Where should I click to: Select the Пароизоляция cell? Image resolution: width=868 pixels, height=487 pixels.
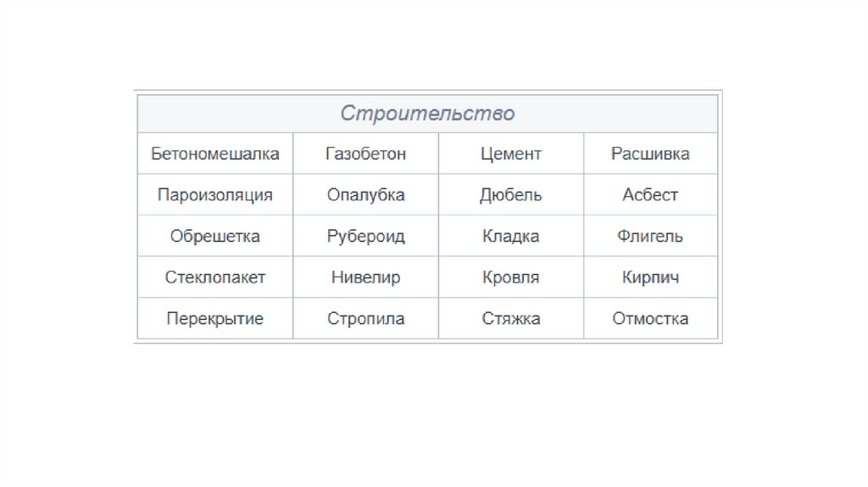(x=215, y=195)
